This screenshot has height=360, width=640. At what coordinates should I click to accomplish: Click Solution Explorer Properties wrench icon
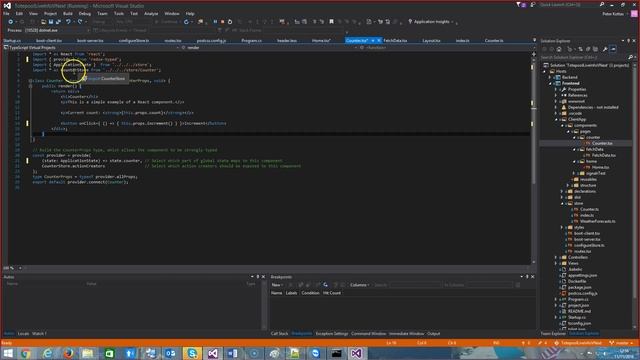coord(605,49)
